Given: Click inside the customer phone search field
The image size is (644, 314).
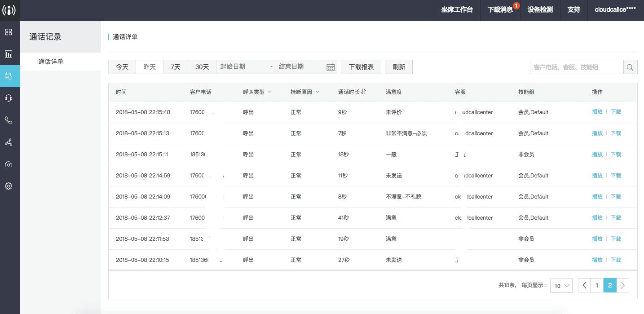Looking at the screenshot, I should tap(575, 66).
